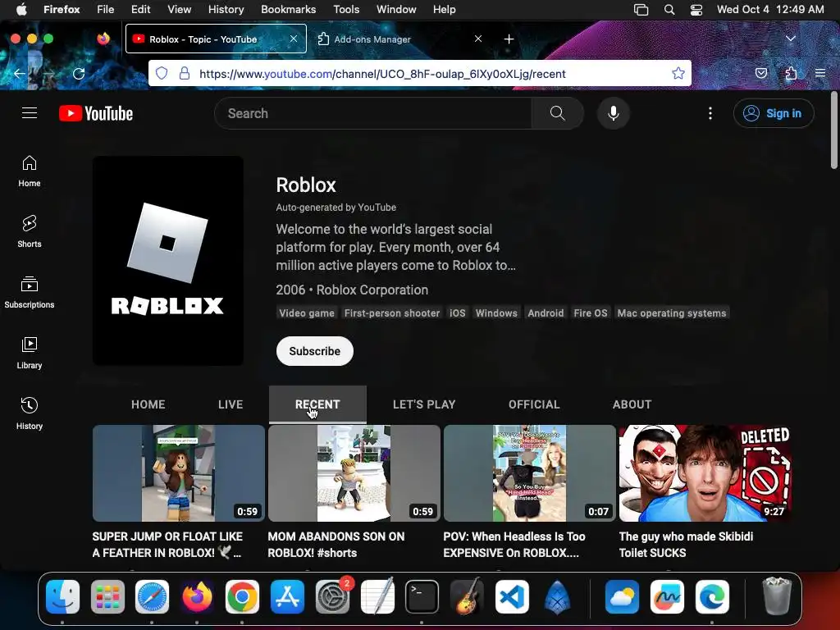Open Skibidi Toilet SUCKS video thumbnail
Viewport: 840px width, 630px height.
pyautogui.click(x=705, y=473)
